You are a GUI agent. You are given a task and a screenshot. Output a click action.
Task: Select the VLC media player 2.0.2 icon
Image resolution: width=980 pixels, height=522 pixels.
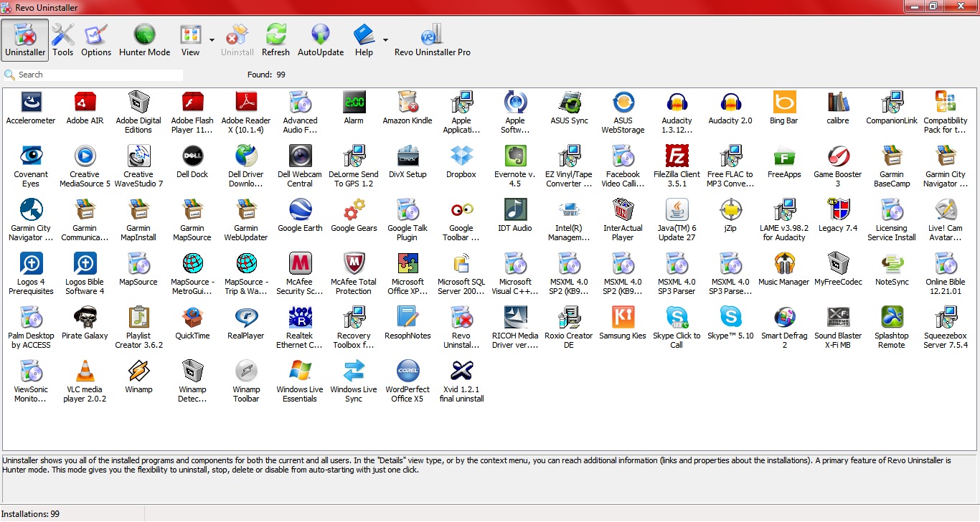[x=85, y=371]
